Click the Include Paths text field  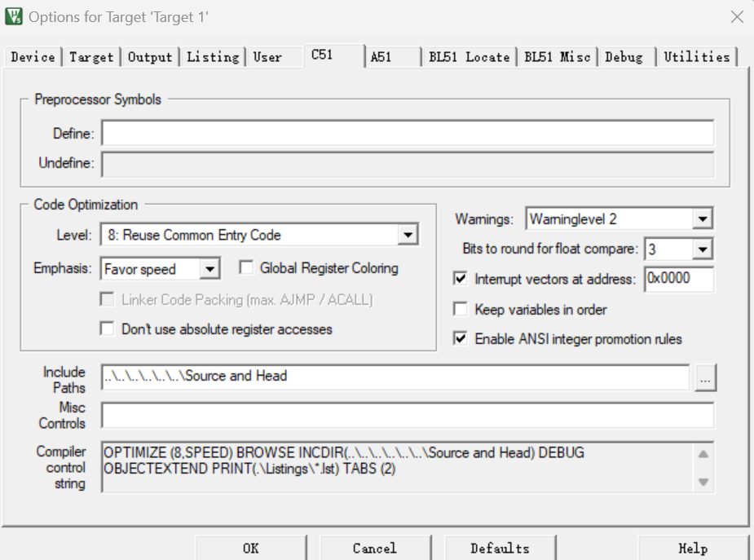click(396, 377)
